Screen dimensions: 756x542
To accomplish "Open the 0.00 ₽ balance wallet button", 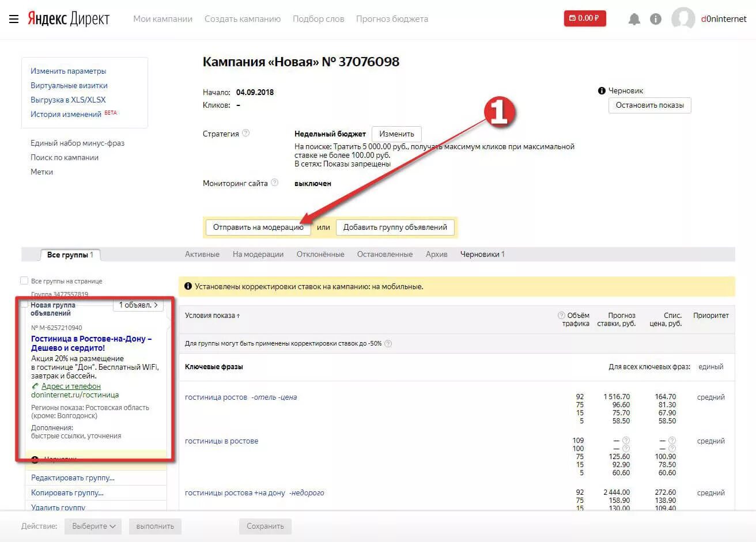I will (585, 18).
